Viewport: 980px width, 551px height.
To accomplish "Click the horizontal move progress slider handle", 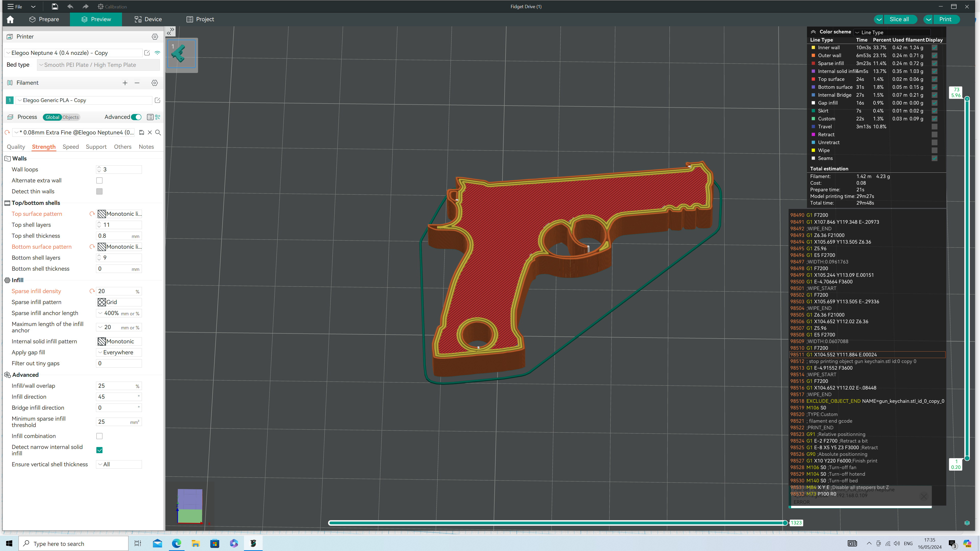I will (x=785, y=523).
